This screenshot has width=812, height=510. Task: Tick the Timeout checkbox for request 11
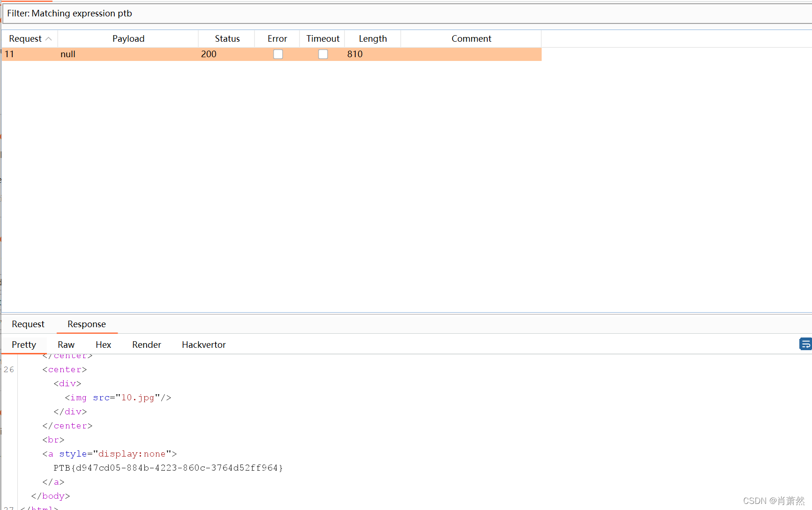pos(323,54)
